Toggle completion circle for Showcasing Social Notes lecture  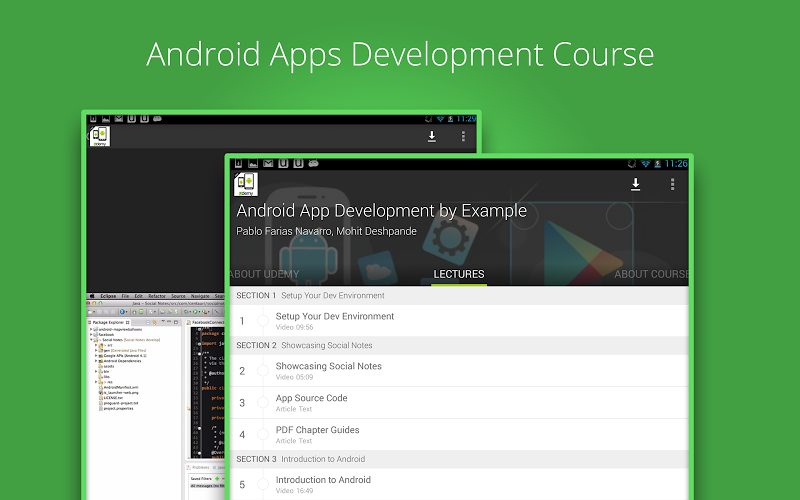(263, 371)
